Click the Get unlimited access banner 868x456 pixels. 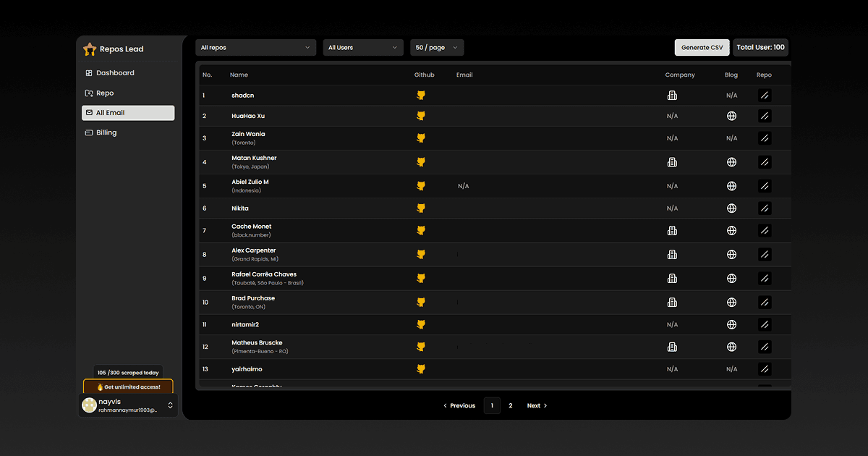click(x=127, y=387)
